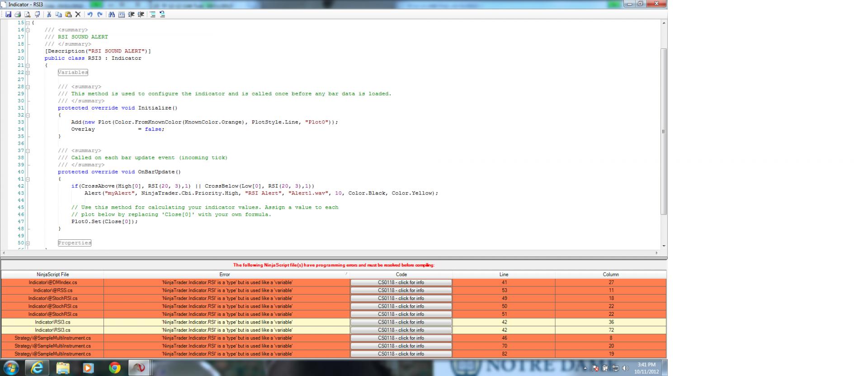
Task: Click the last toolbar icon with the curved arrow
Action: 162,14
